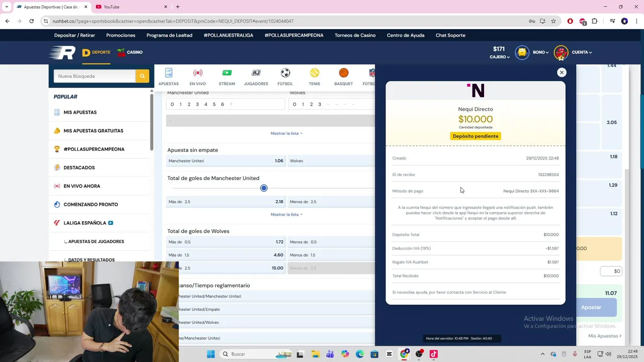The height and width of the screenshot is (362, 644).
Task: Click the betslip stake amount field
Action: (611, 271)
